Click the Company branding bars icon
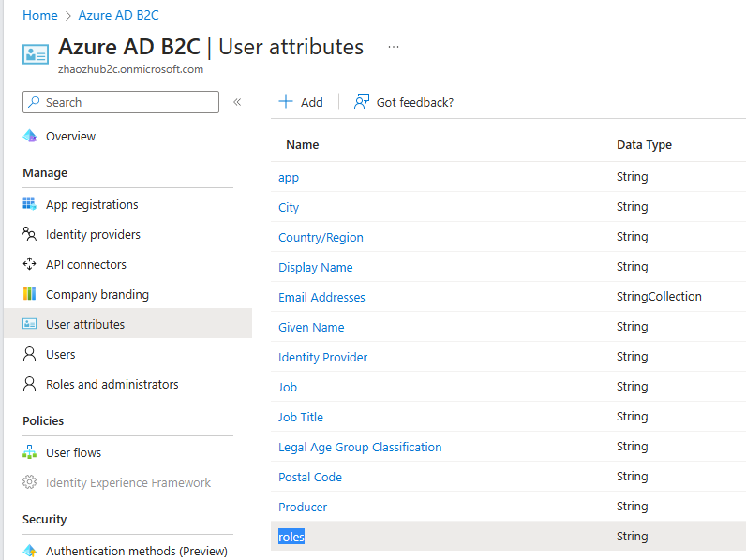Screen dimensions: 746x560 tap(29, 294)
